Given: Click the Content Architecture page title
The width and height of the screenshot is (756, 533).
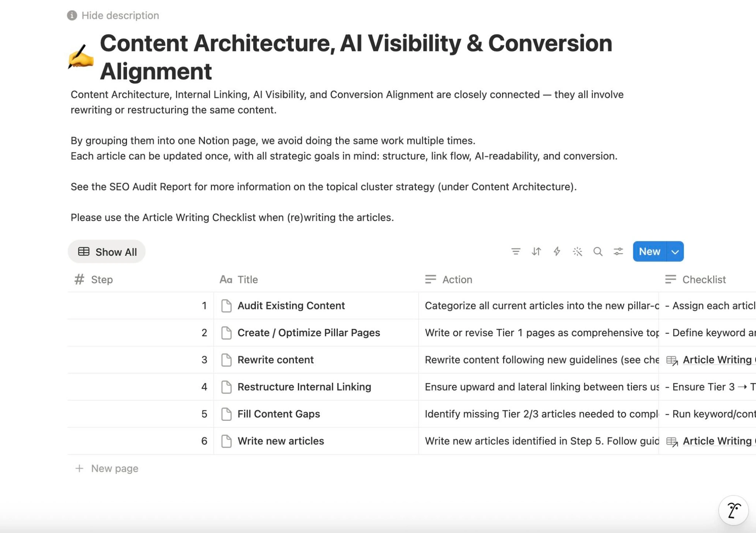Looking at the screenshot, I should [x=356, y=57].
